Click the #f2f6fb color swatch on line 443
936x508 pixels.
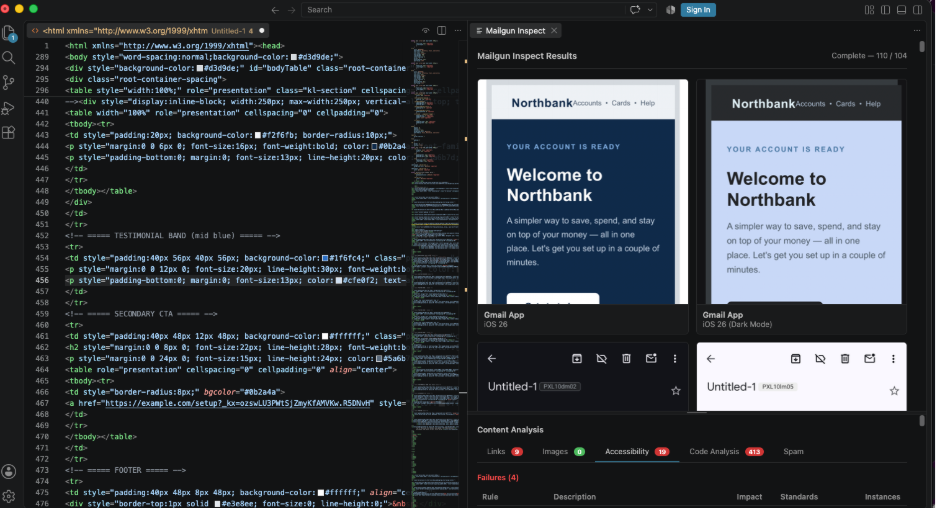[258, 136]
